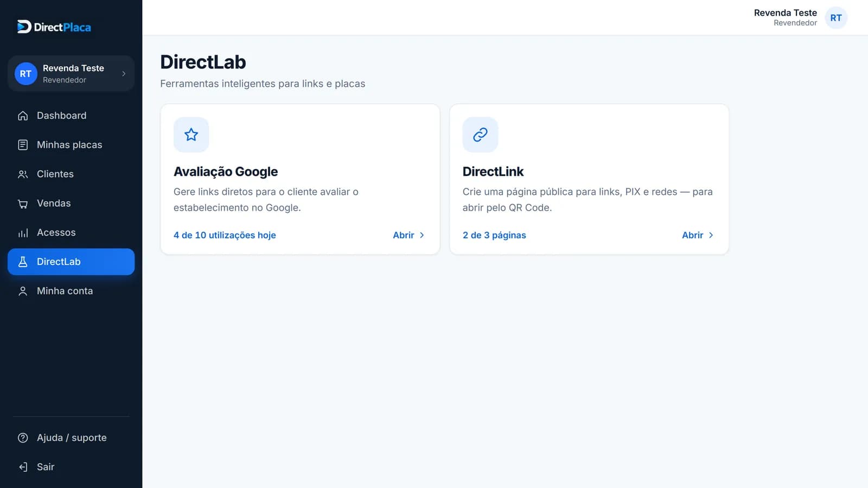868x488 pixels.
Task: Click the Avaliação Google description text
Action: coord(266,200)
